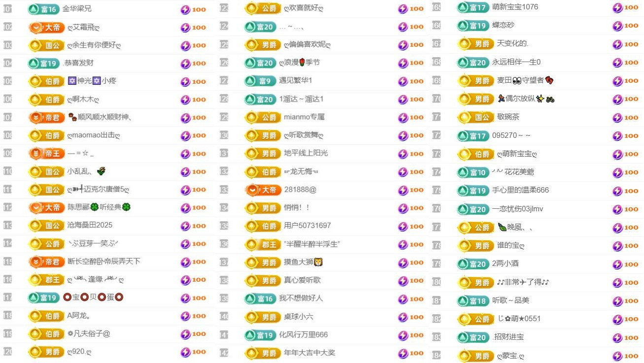Viewport: 644px width, 363px height.
Task: Click the lightning icon in 金华梁兄's row
Action: point(186,9)
